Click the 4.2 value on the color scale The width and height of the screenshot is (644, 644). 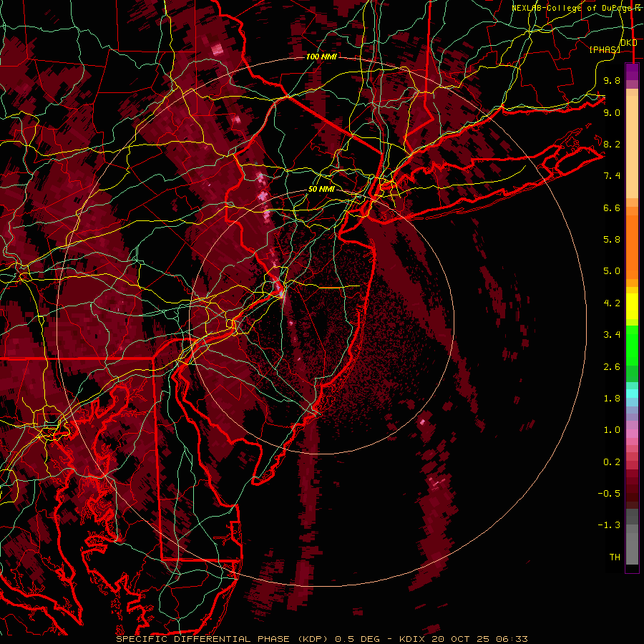(x=612, y=303)
